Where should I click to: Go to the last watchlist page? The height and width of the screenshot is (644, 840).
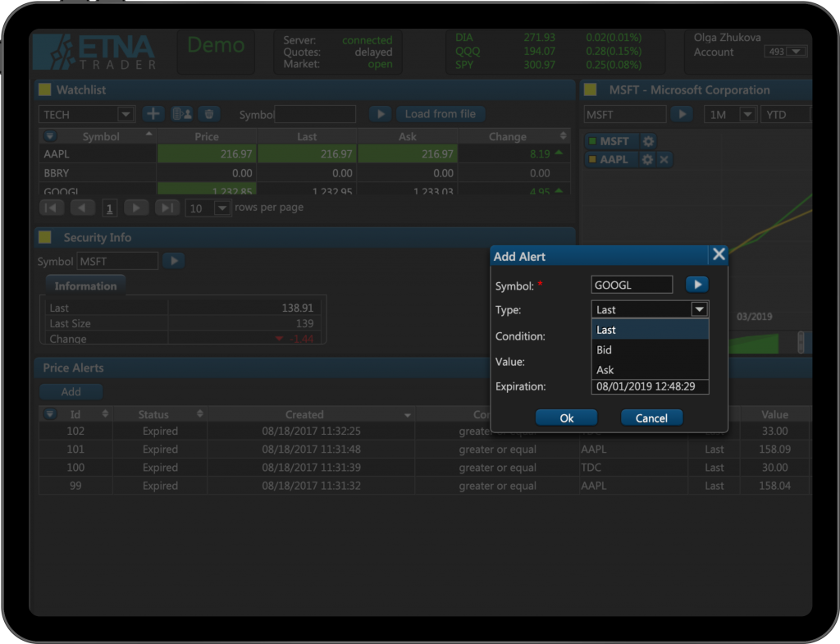click(167, 208)
